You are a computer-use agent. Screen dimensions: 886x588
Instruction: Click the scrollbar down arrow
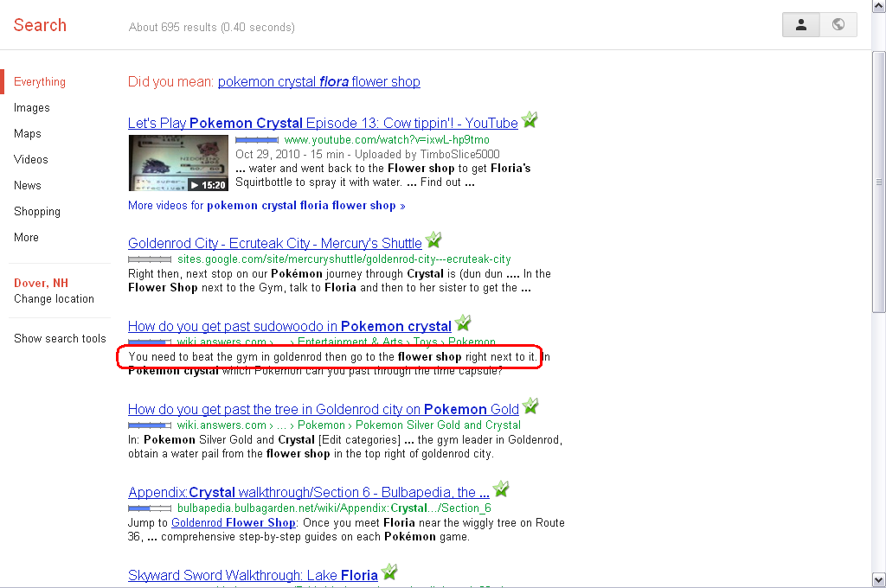(879, 579)
